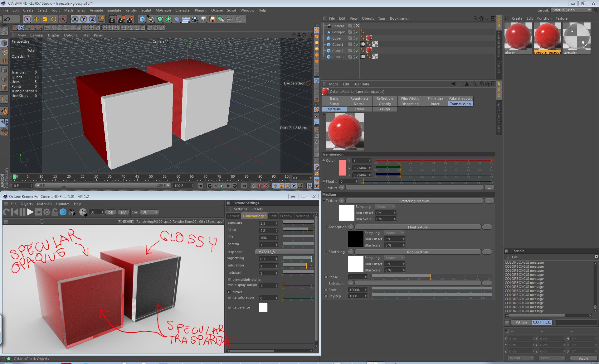Click the Undo arrow icon

7,19
